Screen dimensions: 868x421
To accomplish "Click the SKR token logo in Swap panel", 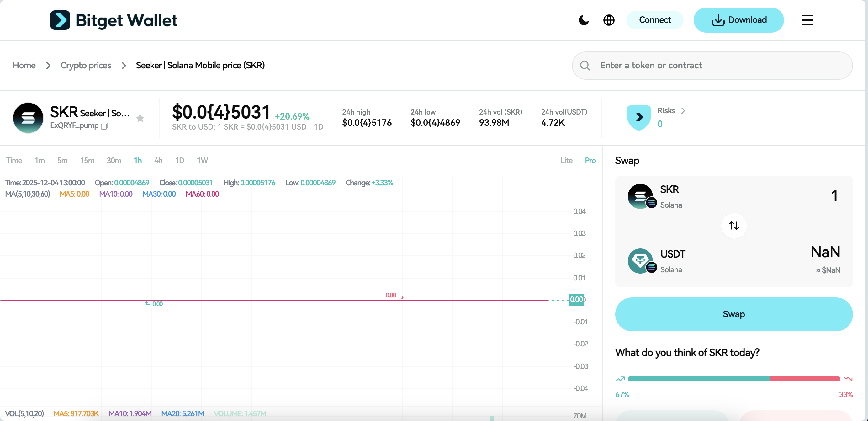I will pyautogui.click(x=641, y=196).
